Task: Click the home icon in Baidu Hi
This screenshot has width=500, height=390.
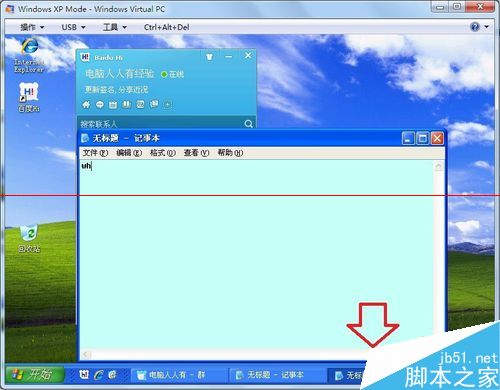Action: tap(86, 105)
